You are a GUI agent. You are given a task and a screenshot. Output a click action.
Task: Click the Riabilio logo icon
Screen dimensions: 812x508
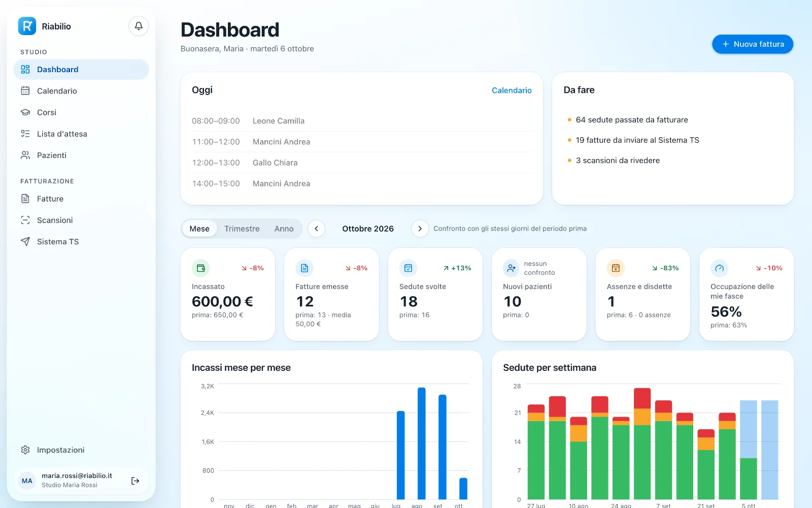coord(27,26)
